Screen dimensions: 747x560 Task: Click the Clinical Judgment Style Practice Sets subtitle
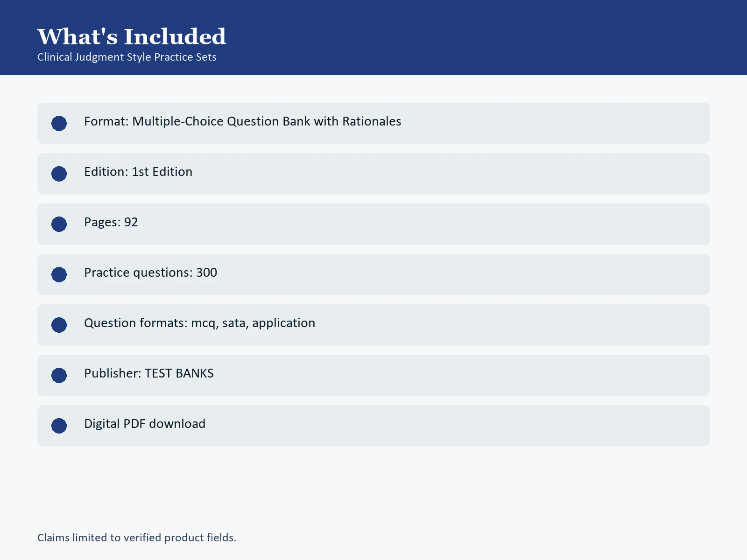127,57
